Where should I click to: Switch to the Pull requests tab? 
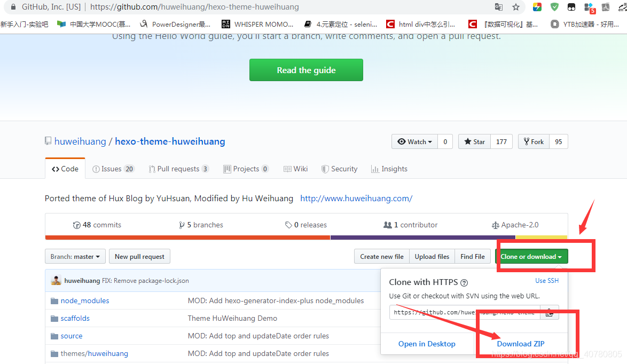click(x=179, y=169)
